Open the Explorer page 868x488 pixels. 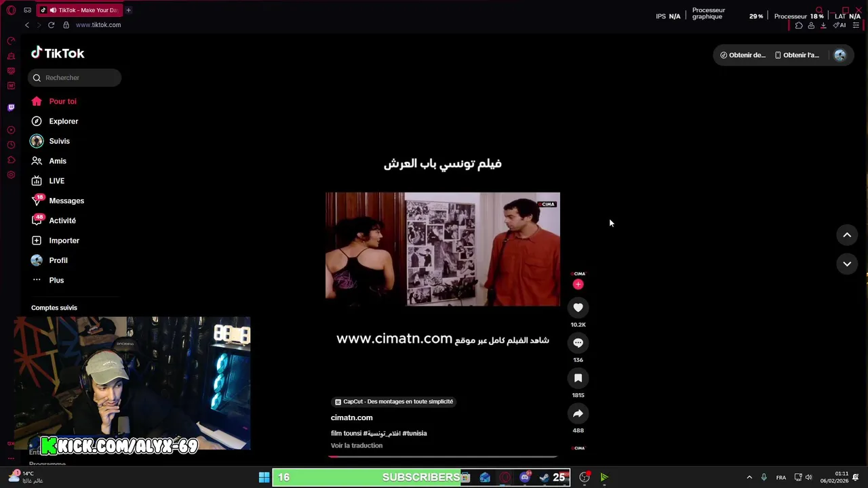click(54, 121)
